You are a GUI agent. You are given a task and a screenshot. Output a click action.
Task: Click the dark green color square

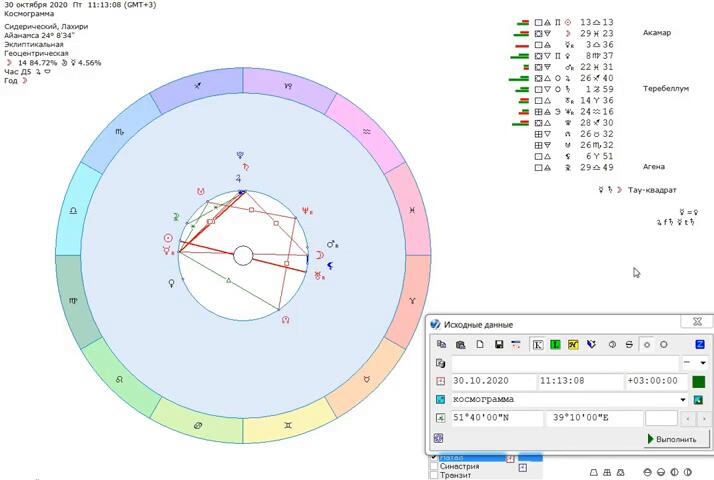(699, 381)
